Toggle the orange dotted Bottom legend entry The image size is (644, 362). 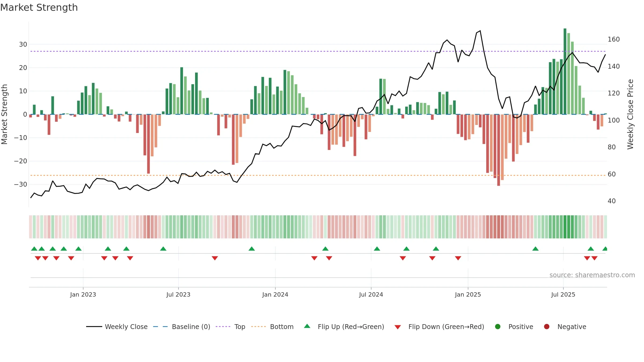[x=272, y=327]
